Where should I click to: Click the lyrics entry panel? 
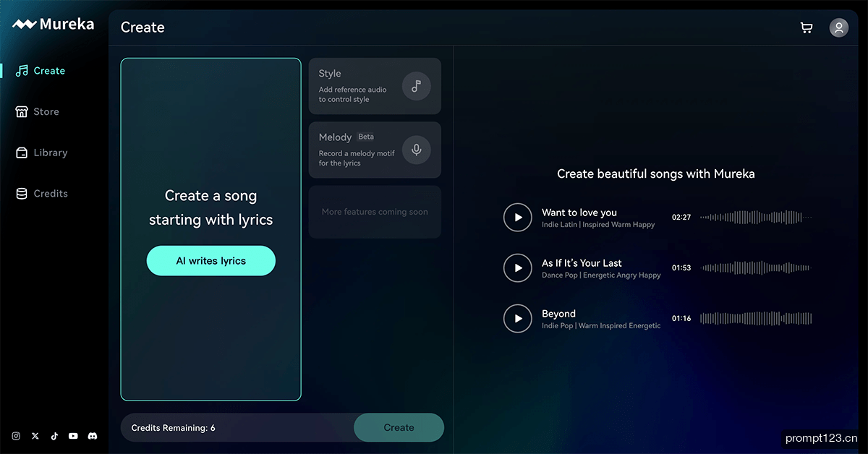pos(211,229)
